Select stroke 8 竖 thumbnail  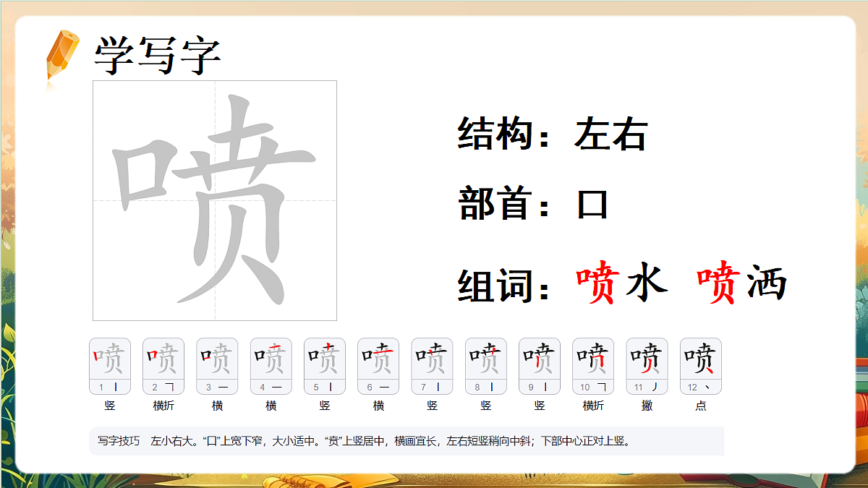[x=486, y=366]
